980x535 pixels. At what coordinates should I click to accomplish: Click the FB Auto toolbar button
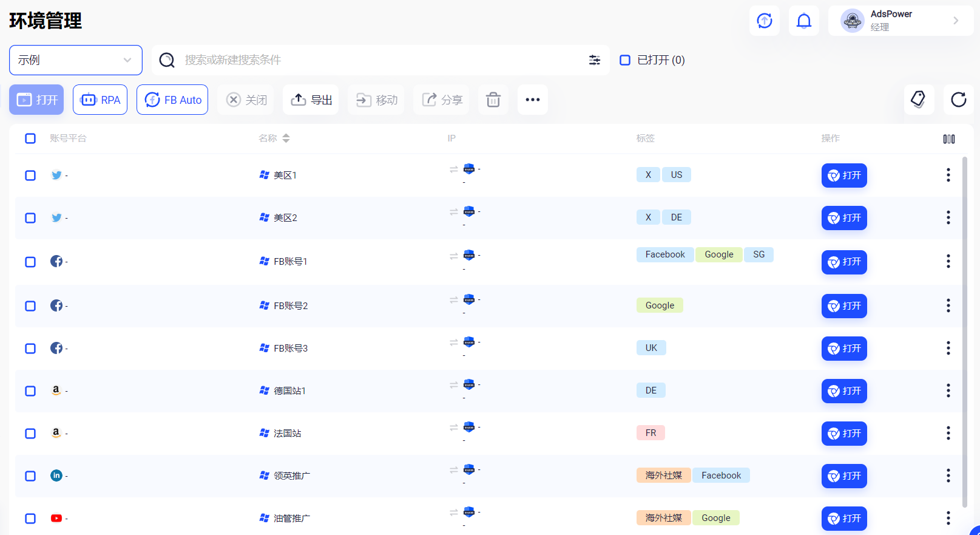(x=172, y=100)
